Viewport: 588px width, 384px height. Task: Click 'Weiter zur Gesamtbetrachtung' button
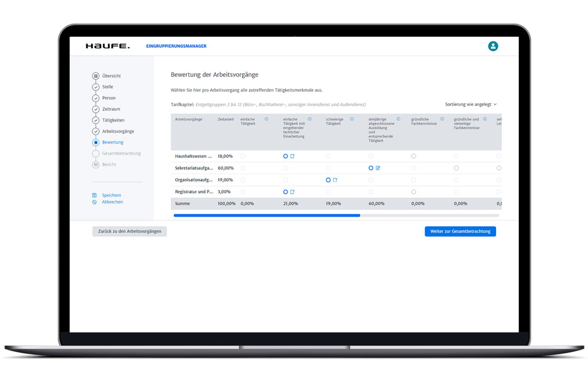[460, 231]
